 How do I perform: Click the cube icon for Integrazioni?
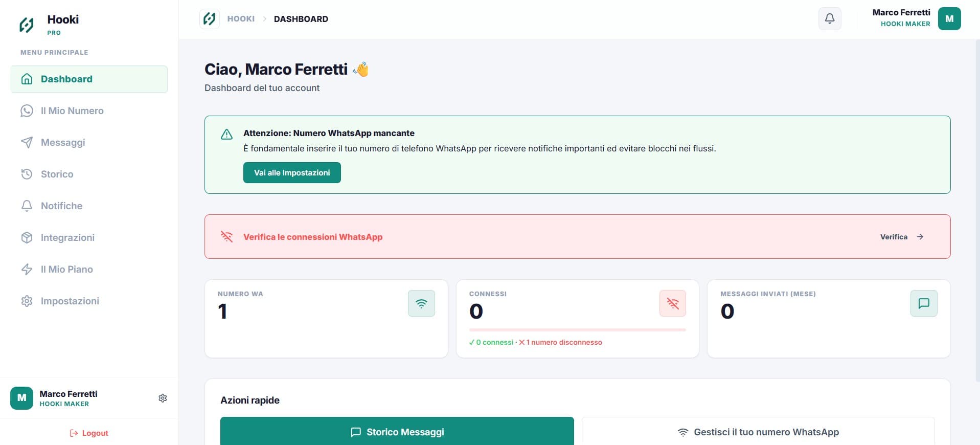point(27,237)
